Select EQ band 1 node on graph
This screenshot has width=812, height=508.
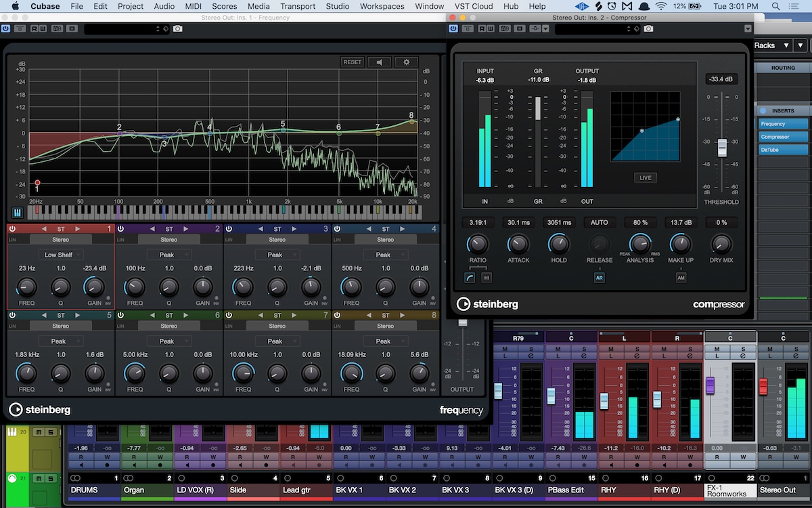click(x=37, y=183)
